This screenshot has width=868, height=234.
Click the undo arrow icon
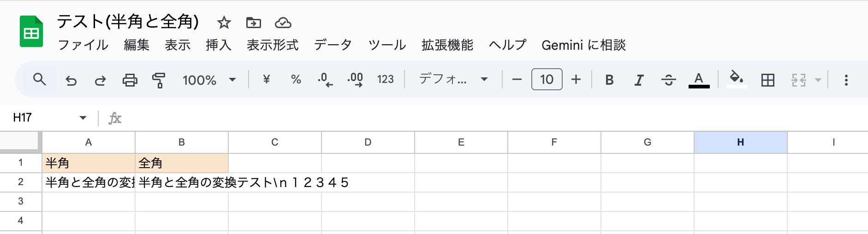(71, 80)
